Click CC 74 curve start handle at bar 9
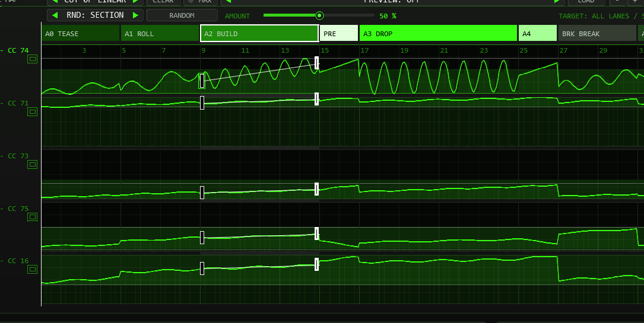Viewport: 644px width, 323px height. tap(202, 81)
